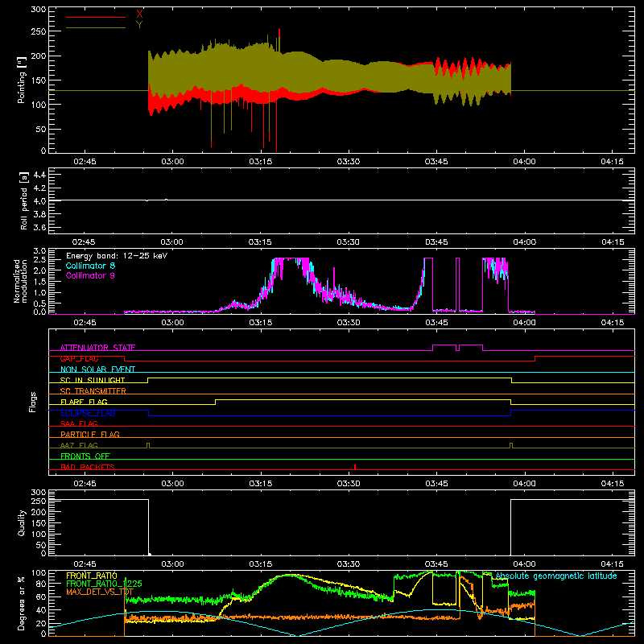
Task: Click the GAP_FLAG label
Action: point(79,358)
